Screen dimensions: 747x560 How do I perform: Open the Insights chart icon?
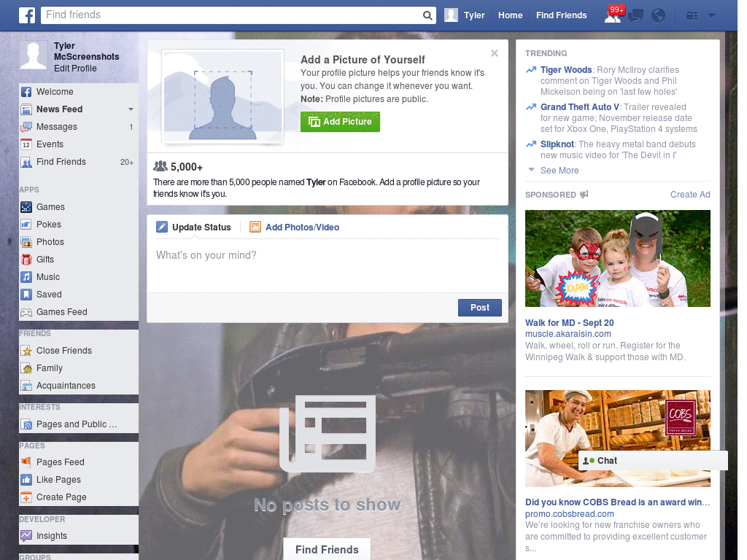(x=26, y=536)
